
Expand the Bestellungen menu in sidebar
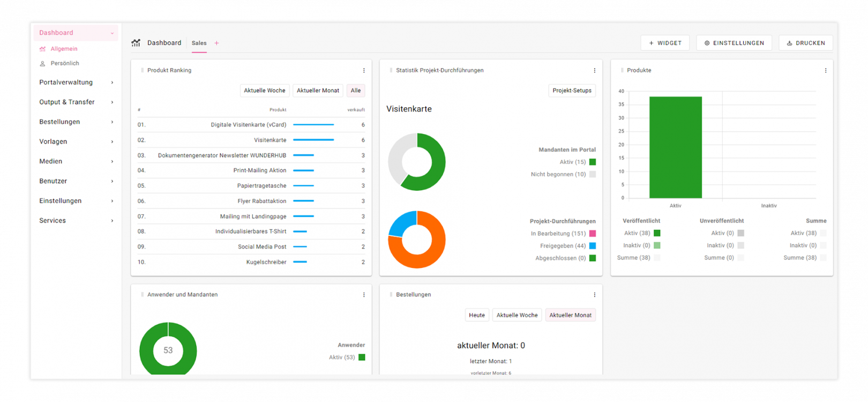pyautogui.click(x=76, y=122)
